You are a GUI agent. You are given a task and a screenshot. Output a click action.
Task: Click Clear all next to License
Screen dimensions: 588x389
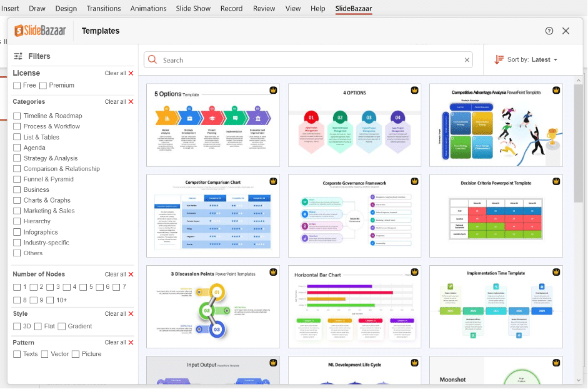[x=115, y=73]
